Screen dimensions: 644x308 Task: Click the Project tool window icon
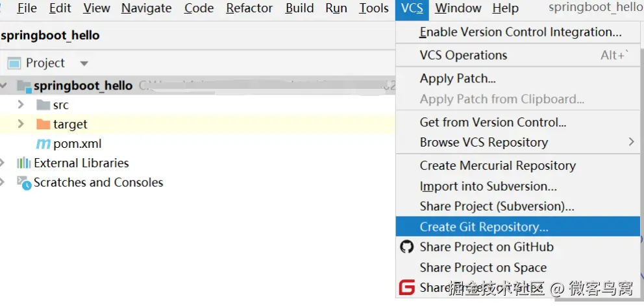(14, 64)
